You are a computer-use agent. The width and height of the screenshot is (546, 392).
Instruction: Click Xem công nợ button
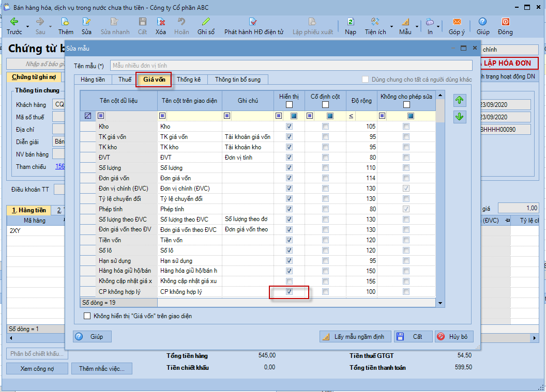click(x=37, y=369)
